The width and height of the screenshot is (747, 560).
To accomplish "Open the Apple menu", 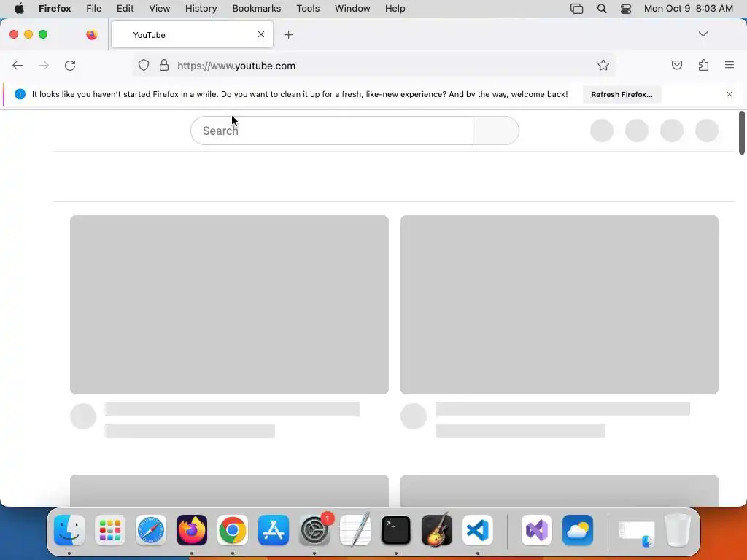I will 19,9.
